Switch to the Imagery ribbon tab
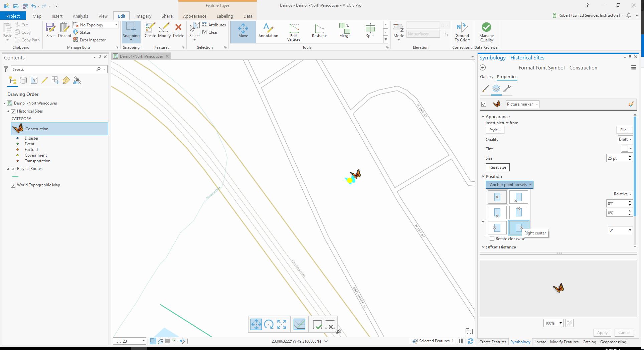644x350 pixels. (x=143, y=16)
